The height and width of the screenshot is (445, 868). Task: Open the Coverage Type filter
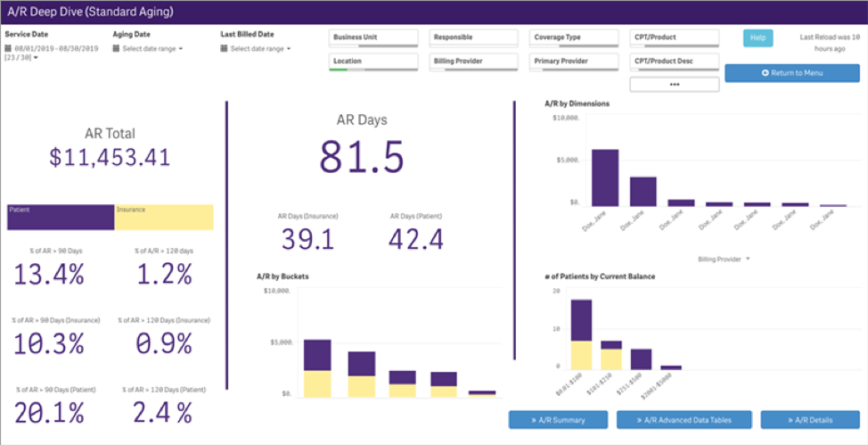click(x=574, y=37)
